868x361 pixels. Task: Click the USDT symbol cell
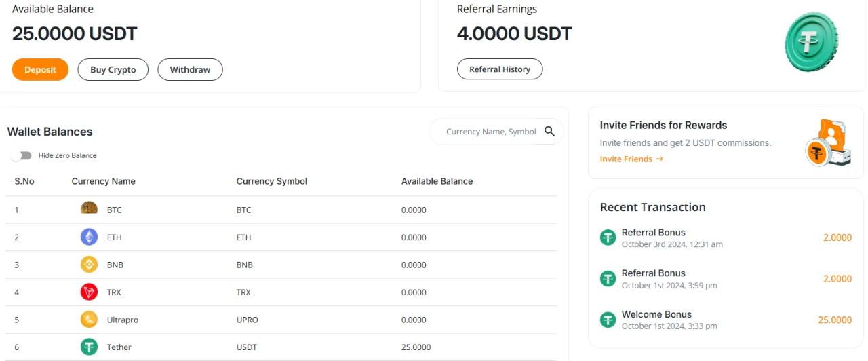pos(246,347)
